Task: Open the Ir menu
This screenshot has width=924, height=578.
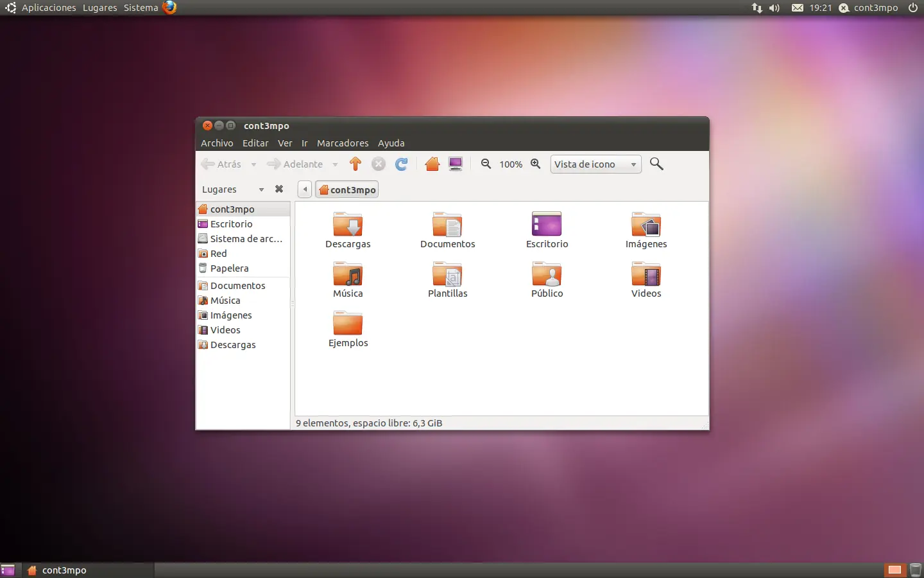Action: click(305, 143)
